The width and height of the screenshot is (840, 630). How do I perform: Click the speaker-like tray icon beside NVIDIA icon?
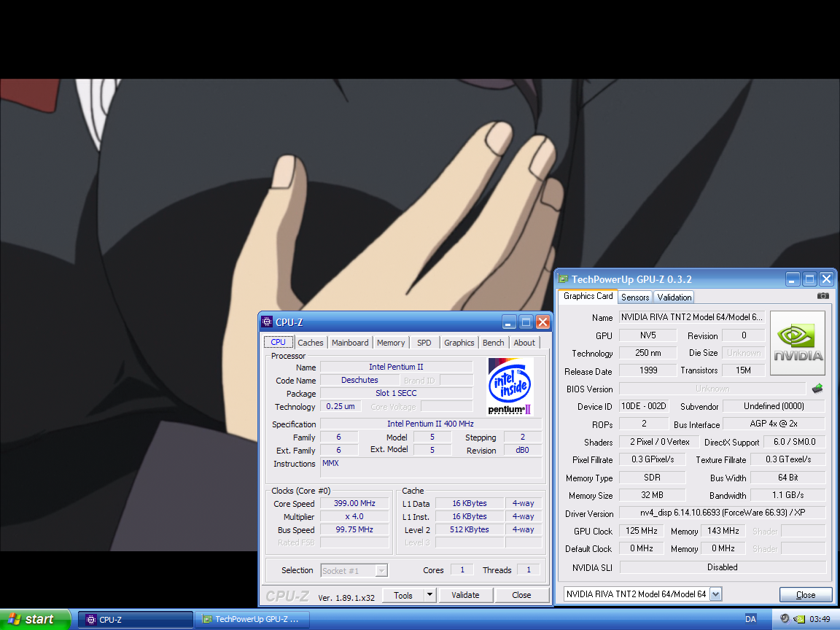pyautogui.click(x=785, y=618)
